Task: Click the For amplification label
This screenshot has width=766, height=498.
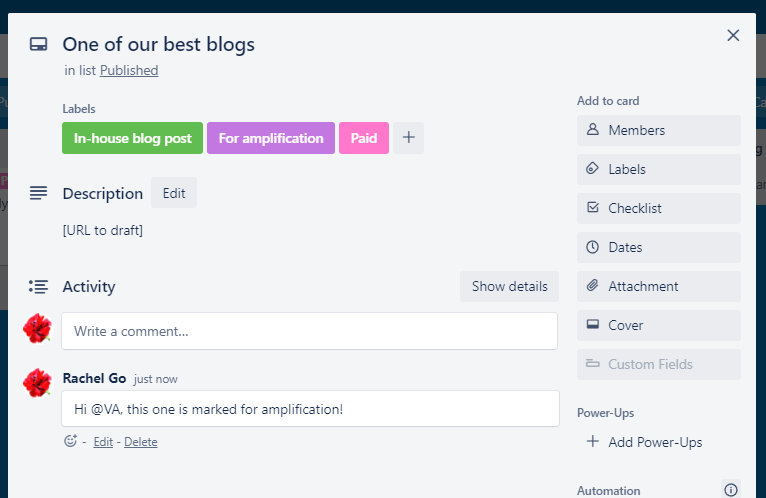Action: point(271,138)
